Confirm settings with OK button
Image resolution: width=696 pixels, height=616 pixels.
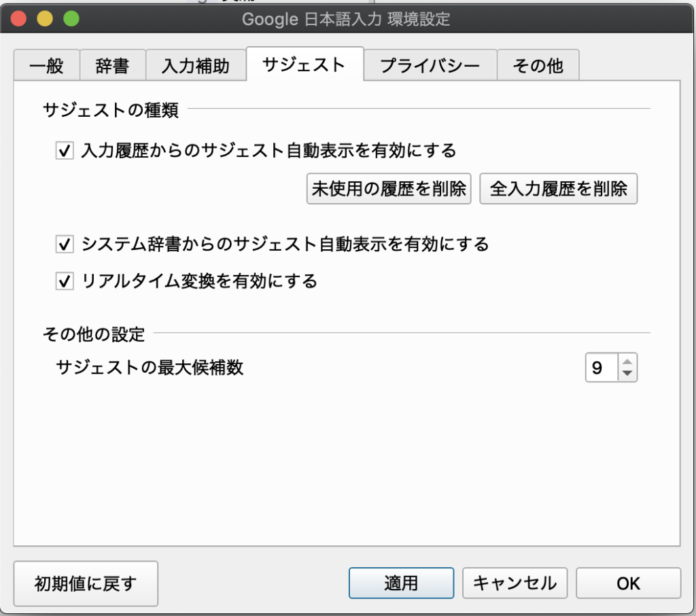pyautogui.click(x=628, y=583)
